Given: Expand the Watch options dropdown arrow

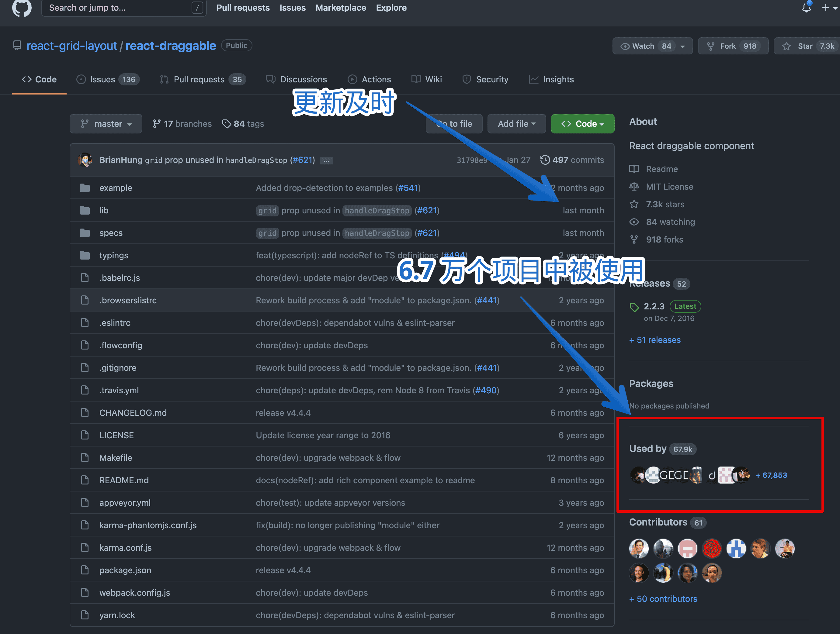Looking at the screenshot, I should 683,46.
